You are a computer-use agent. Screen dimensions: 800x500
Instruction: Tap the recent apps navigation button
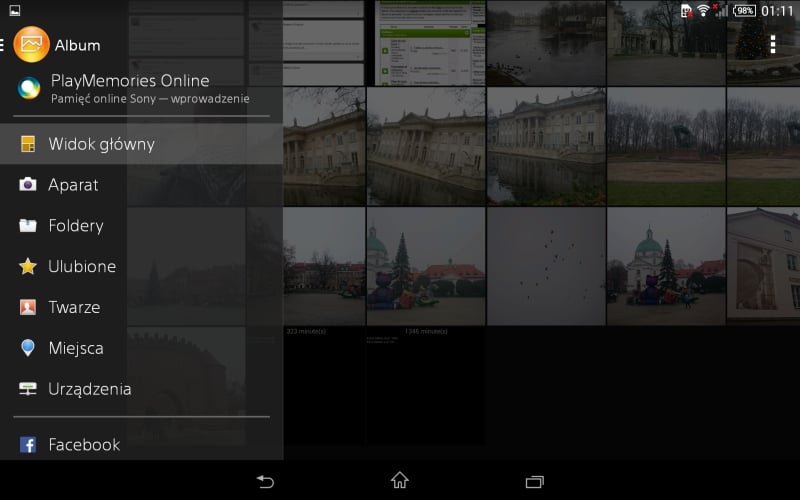[534, 481]
